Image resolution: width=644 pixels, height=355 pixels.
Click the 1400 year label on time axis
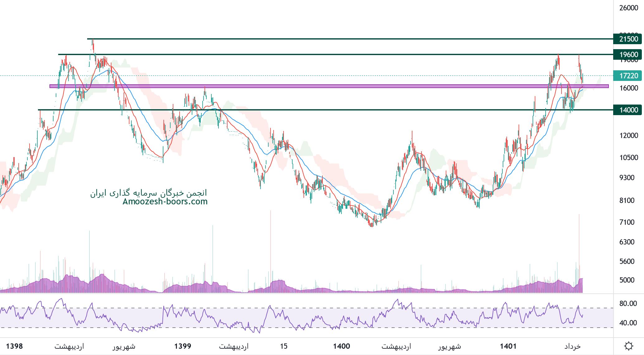tap(341, 346)
